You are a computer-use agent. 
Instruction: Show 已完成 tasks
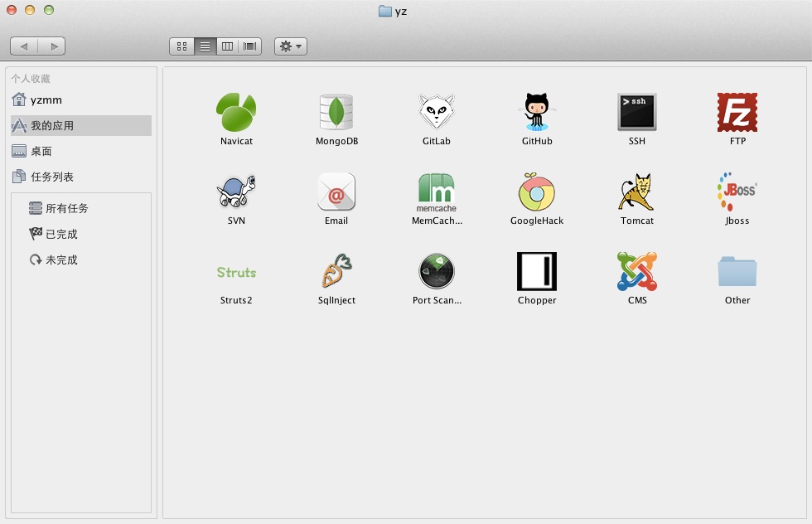click(53, 235)
